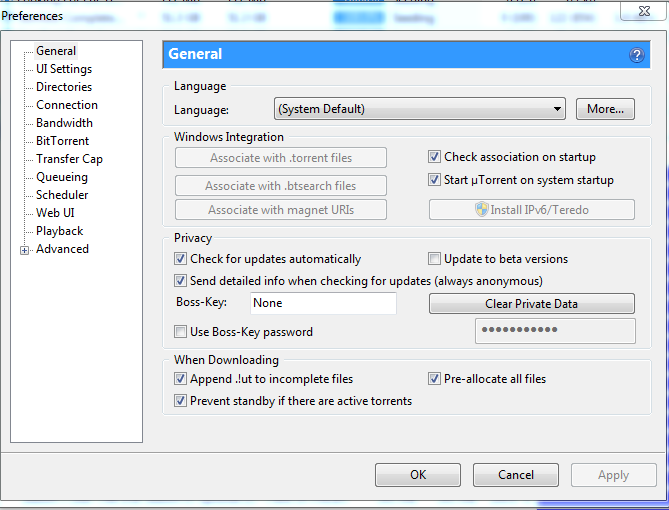The height and width of the screenshot is (510, 669).
Task: Disable Check for updates automatically
Action: point(181,259)
